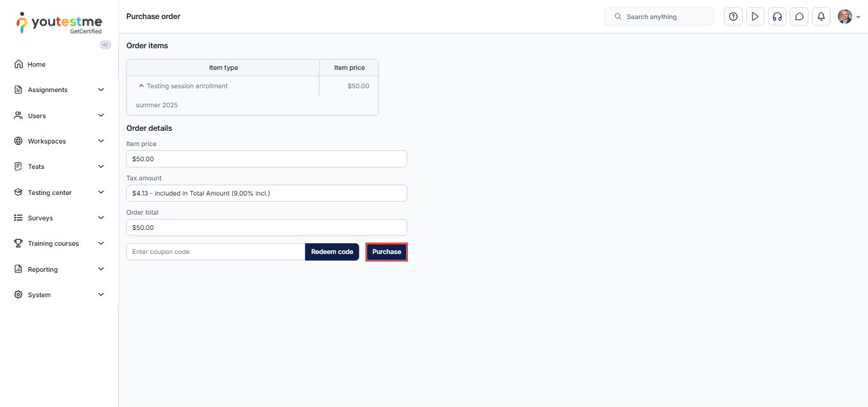Viewport: 868px width, 407px height.
Task: Open video tutorials play icon
Action: [x=755, y=17]
